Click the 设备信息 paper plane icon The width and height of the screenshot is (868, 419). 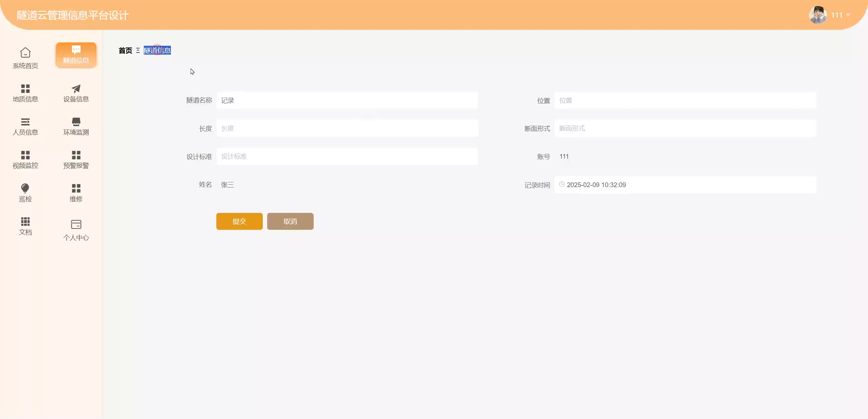pos(76,88)
